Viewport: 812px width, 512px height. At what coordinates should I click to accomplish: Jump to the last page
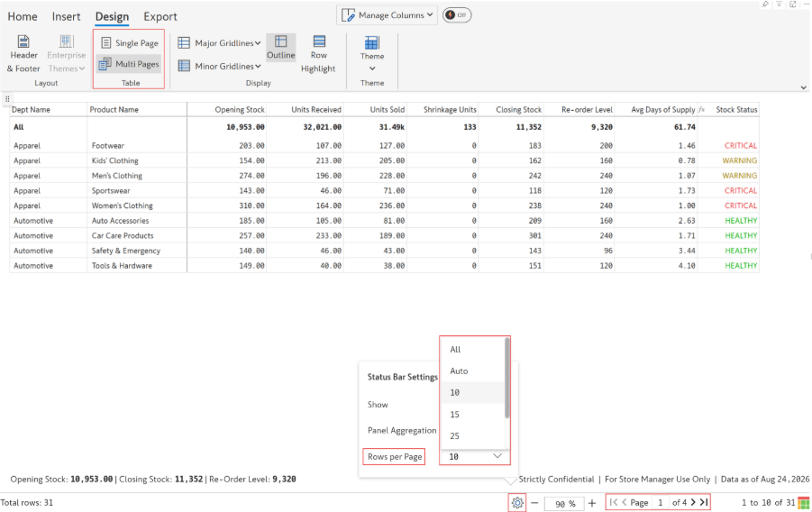click(704, 502)
